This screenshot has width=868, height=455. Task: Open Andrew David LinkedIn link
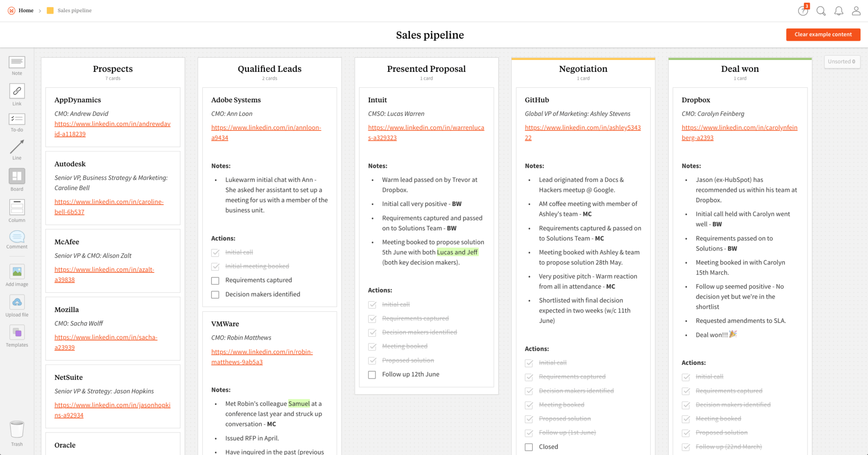112,129
